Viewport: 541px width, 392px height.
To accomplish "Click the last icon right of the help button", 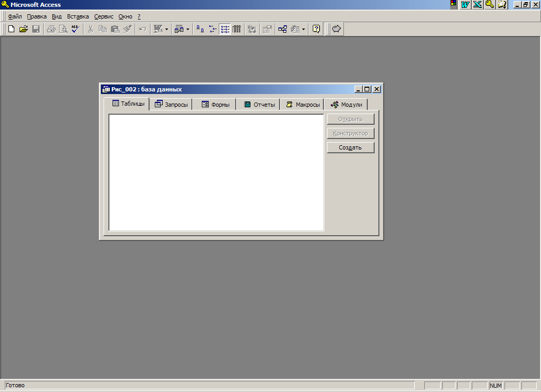I will click(x=337, y=29).
